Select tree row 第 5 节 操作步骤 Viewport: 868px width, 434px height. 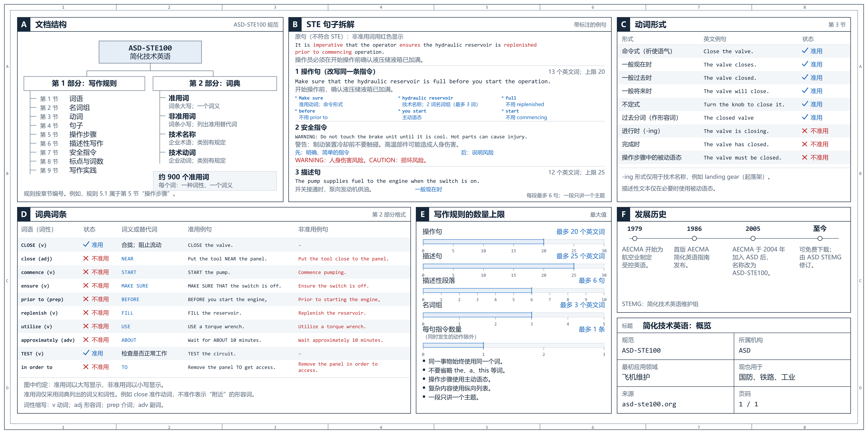68,134
